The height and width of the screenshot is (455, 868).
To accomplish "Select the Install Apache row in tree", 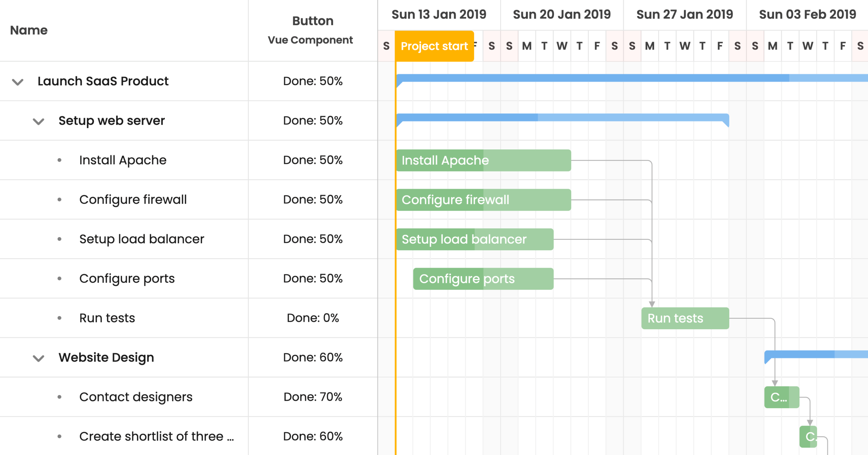I will pos(123,160).
